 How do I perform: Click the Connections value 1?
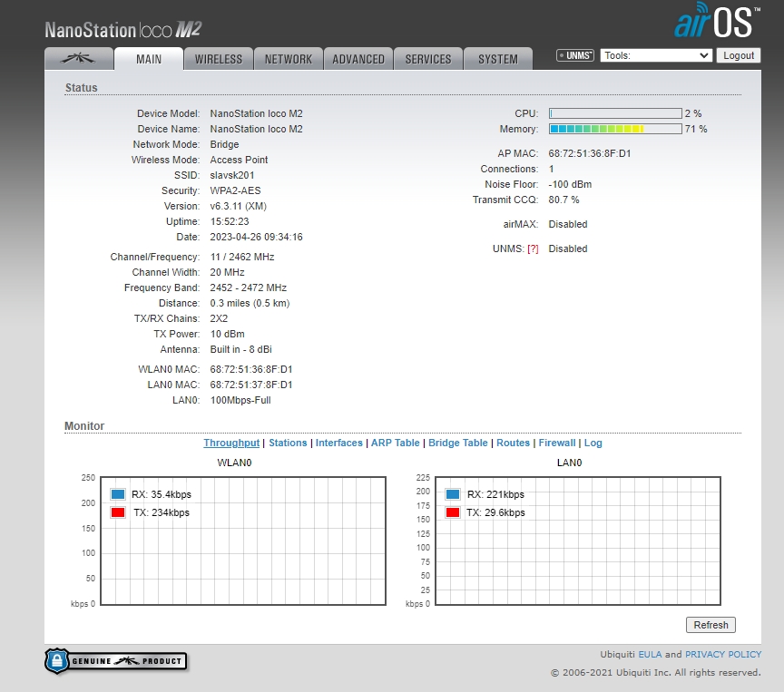point(551,169)
